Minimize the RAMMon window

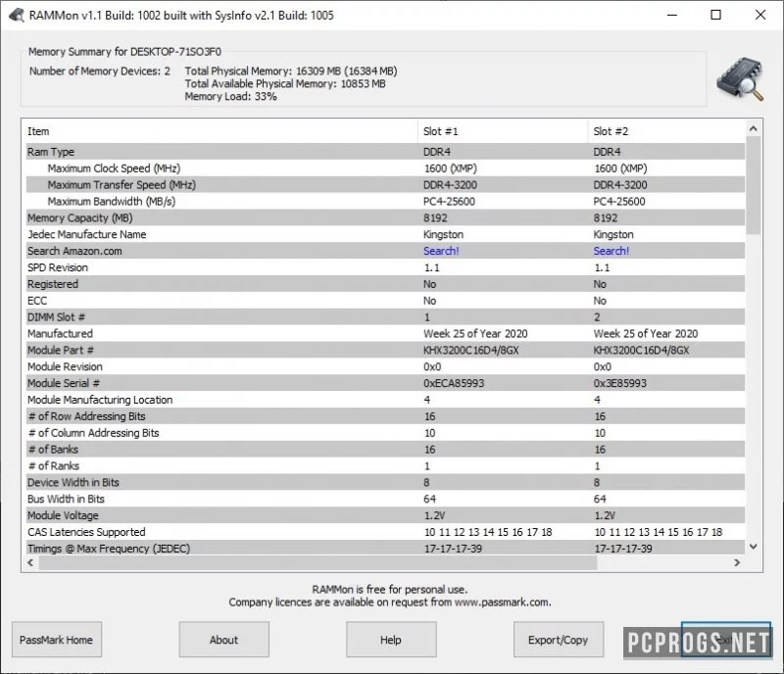pyautogui.click(x=672, y=15)
